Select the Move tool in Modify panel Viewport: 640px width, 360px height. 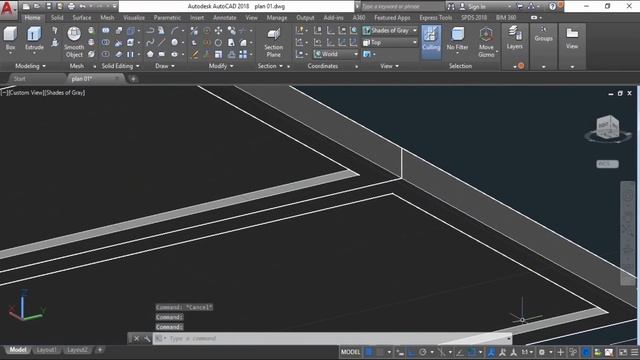pos(218,31)
